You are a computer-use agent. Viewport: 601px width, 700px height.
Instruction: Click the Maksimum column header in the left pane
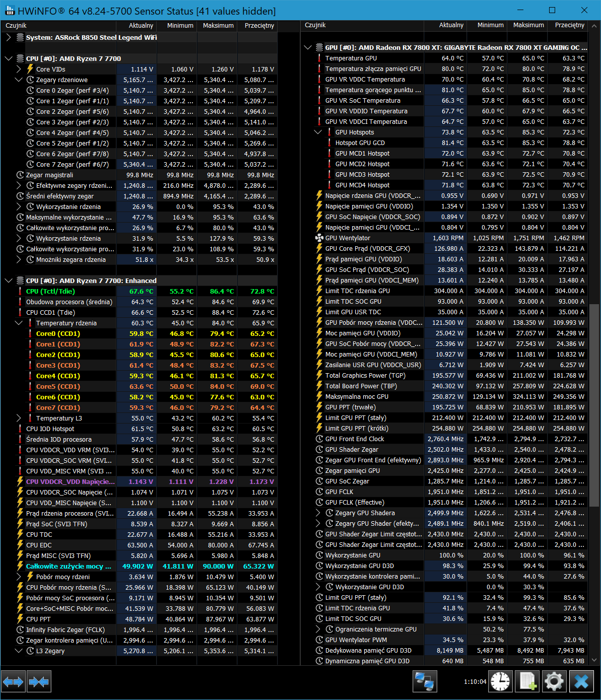217,25
